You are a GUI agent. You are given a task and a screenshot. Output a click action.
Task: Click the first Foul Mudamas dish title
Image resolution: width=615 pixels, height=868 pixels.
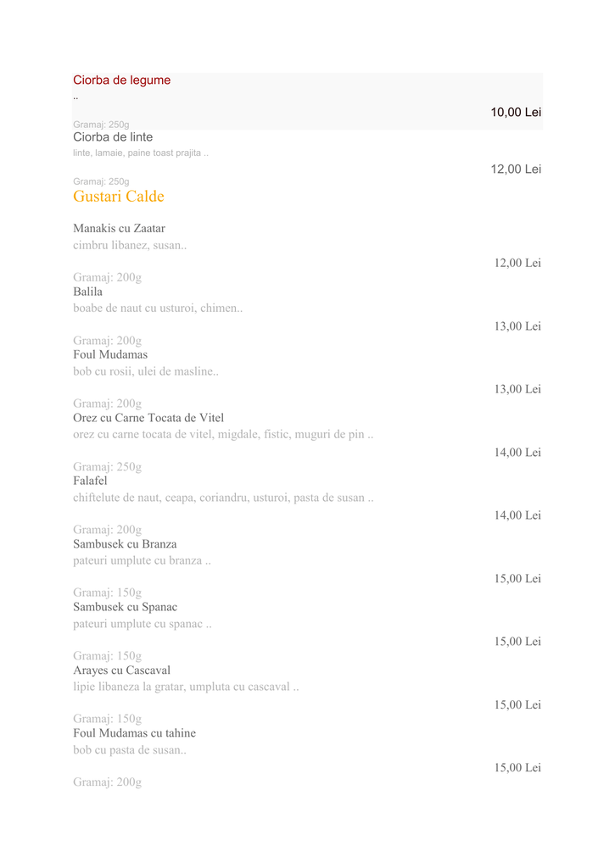110,355
